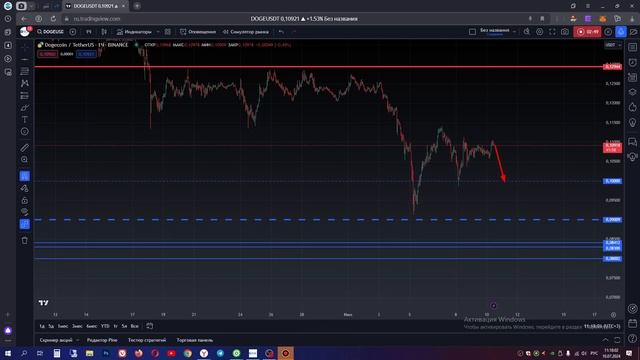Select the forecasting and measurement tool
The height and width of the screenshot is (360, 640).
click(24, 96)
